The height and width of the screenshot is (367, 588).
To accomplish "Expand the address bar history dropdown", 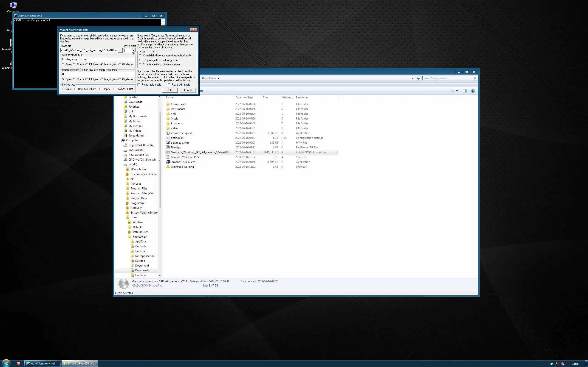I will click(x=413, y=78).
